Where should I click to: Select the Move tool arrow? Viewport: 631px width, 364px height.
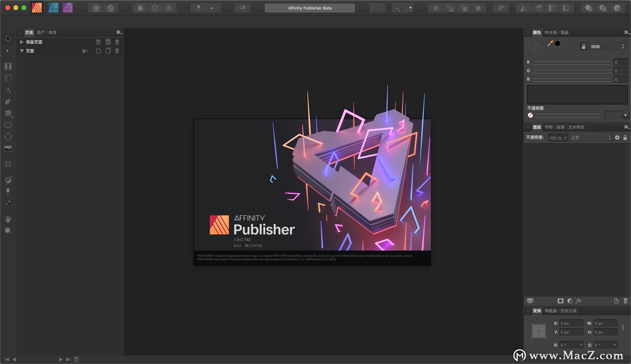point(8,39)
